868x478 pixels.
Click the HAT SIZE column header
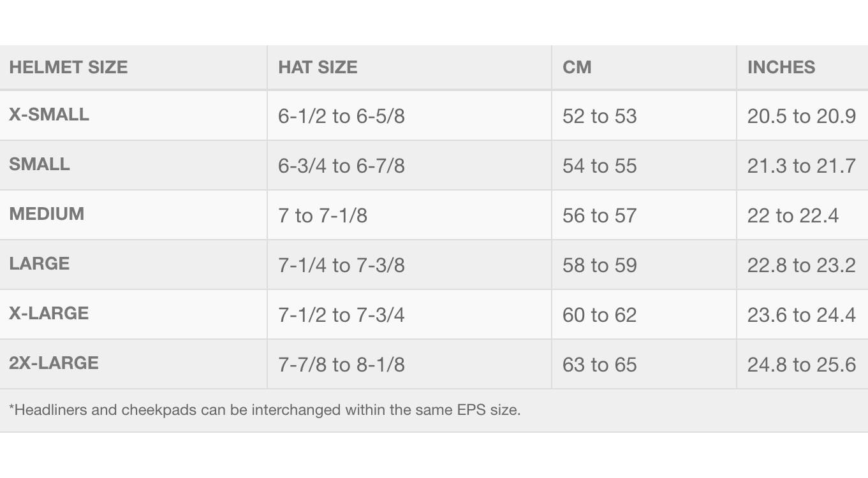318,68
